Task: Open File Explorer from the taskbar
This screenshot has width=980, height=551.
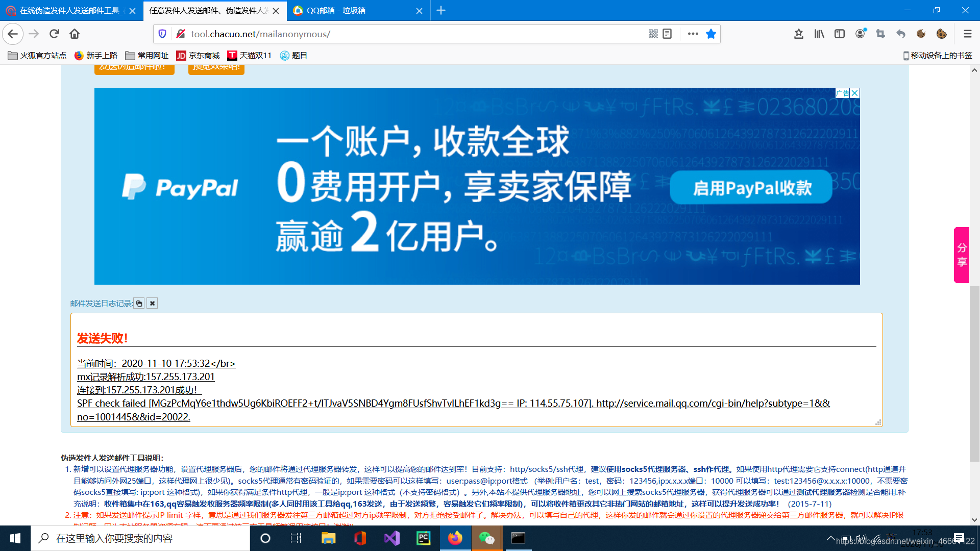Action: click(328, 538)
